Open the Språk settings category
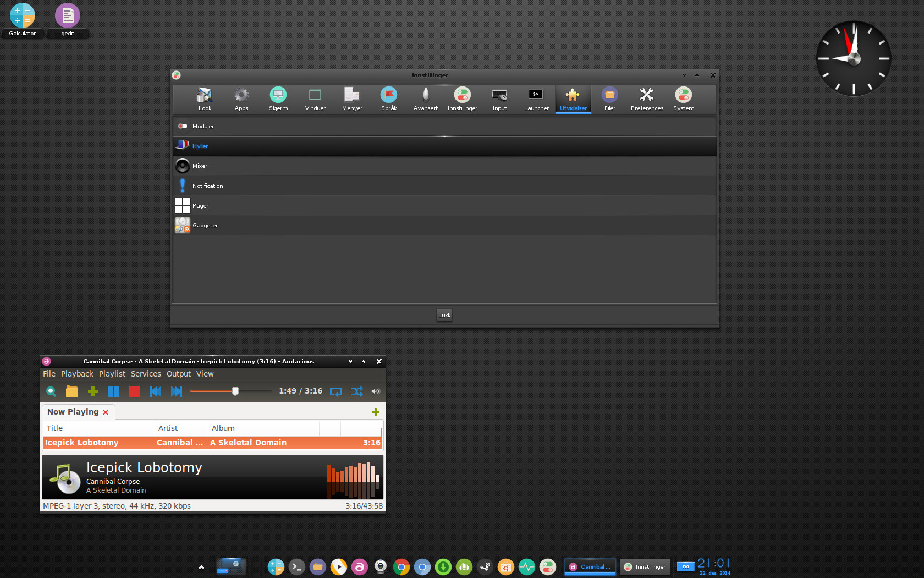924x578 pixels. click(x=389, y=99)
